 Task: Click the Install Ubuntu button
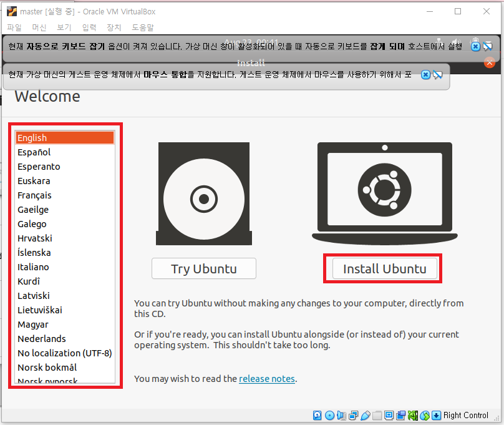pyautogui.click(x=384, y=268)
